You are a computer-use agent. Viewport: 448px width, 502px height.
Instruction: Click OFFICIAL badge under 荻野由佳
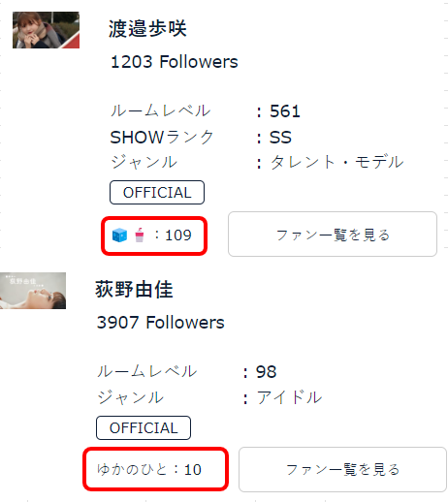(144, 428)
